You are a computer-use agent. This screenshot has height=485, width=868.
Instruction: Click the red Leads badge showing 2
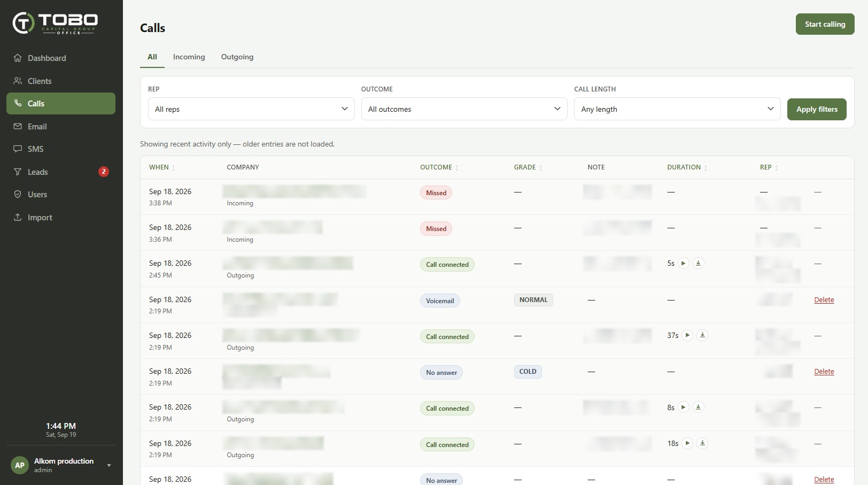104,172
